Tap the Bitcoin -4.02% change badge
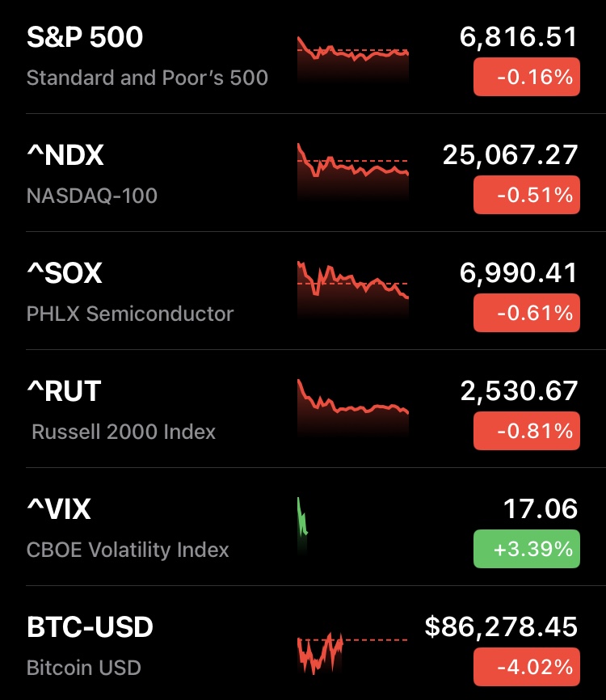This screenshot has height=700, width=606. point(526,668)
